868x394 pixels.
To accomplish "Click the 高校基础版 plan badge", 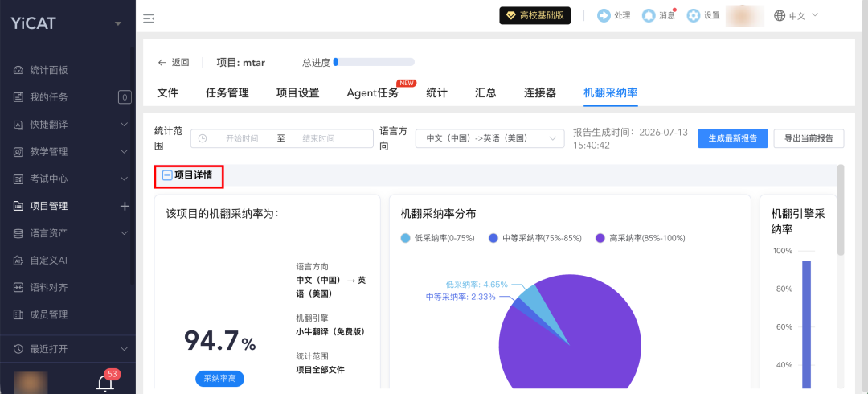I will point(534,15).
